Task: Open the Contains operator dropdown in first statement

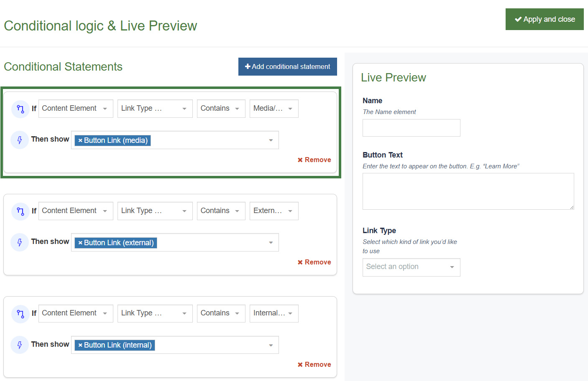Action: coord(221,108)
